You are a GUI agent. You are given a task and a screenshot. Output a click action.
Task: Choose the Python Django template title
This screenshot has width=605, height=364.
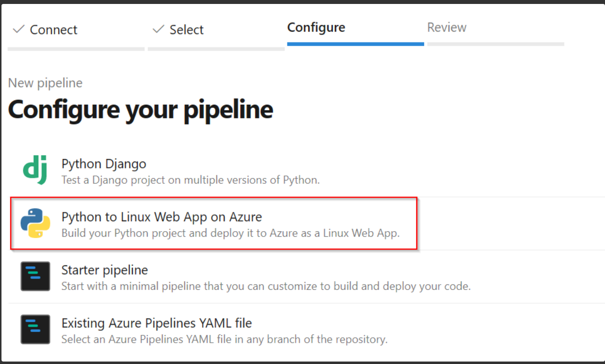104,163
